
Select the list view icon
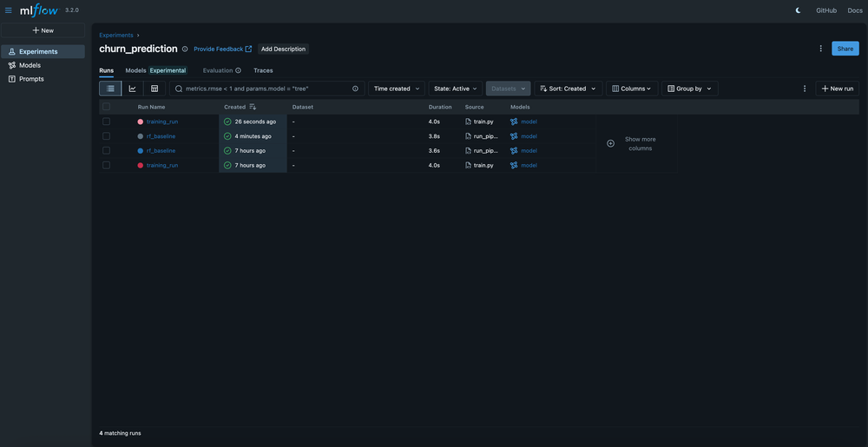110,89
